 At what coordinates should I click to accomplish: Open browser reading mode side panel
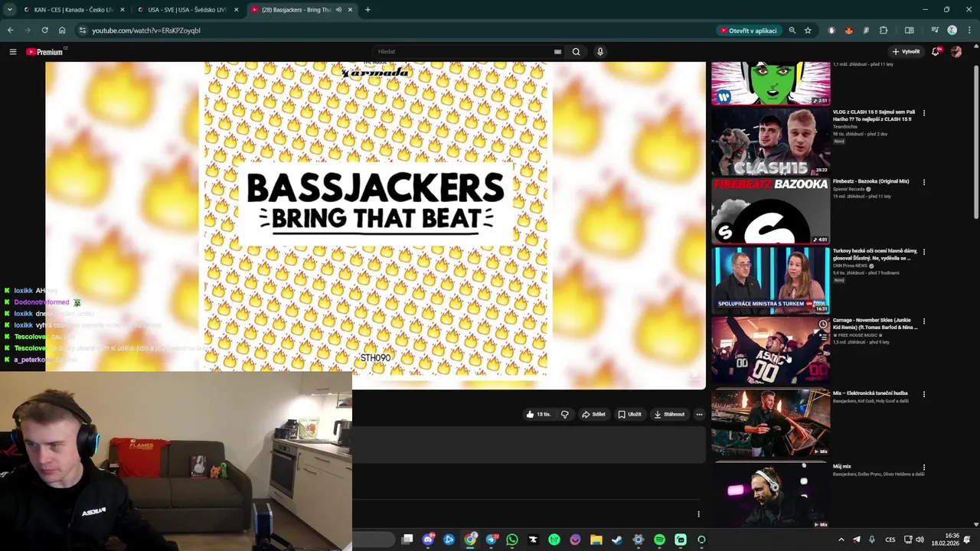tap(910, 31)
